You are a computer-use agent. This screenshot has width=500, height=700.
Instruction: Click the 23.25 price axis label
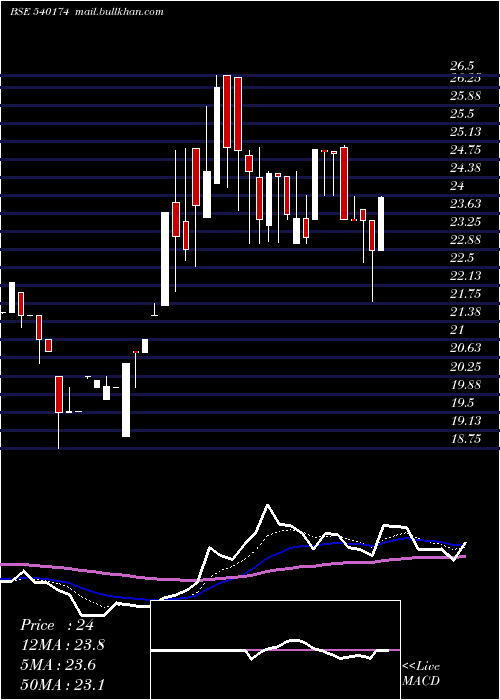tap(465, 222)
